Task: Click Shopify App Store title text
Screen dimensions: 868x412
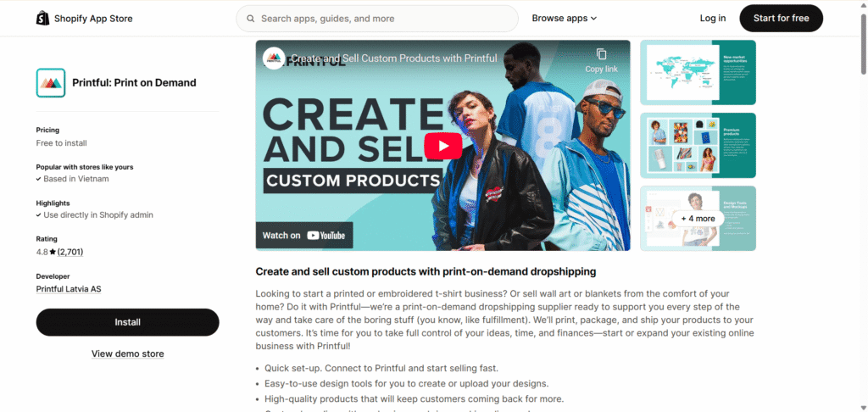Action: point(93,19)
